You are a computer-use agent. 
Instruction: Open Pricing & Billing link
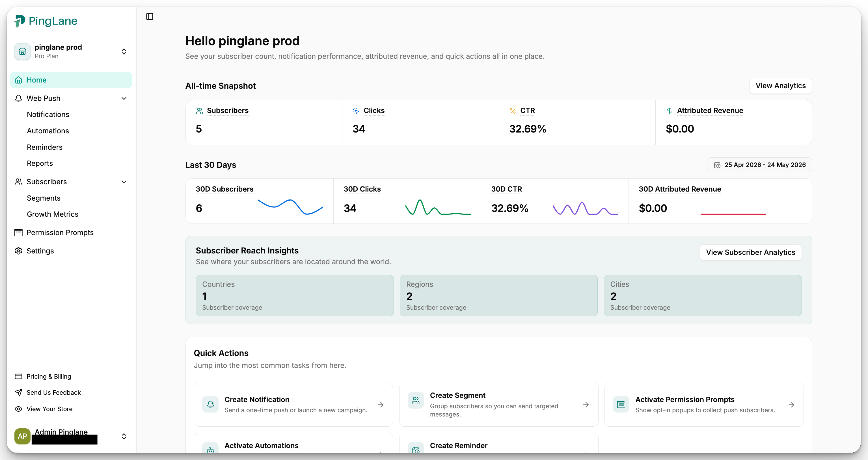[49, 376]
